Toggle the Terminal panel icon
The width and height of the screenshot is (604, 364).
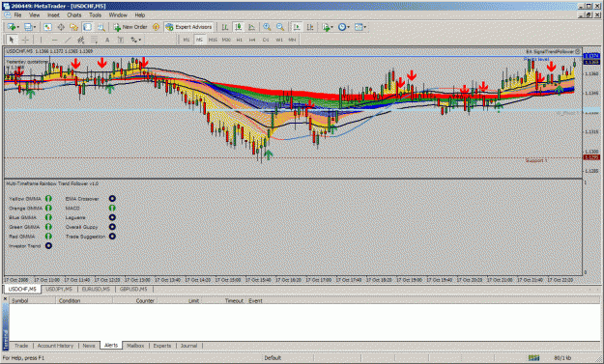point(87,27)
